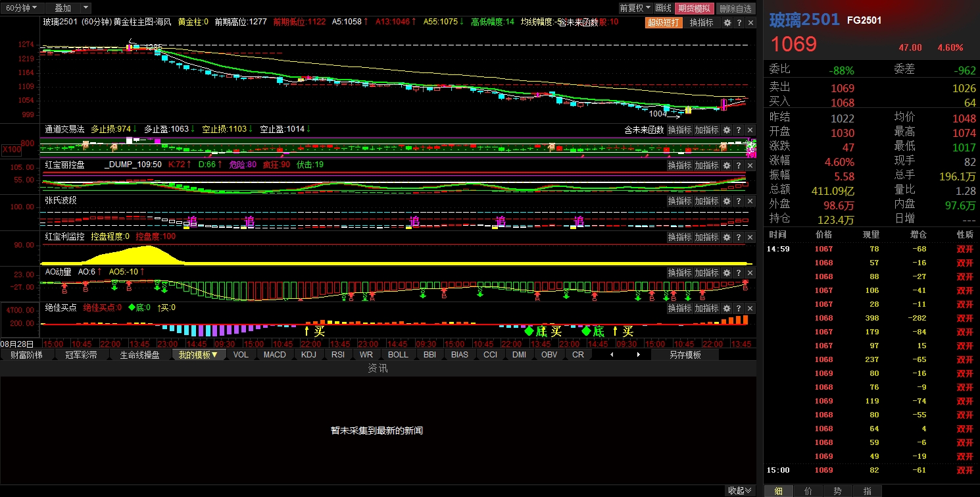The image size is (980, 497).
Task: Show help for AO动量 indicator
Action: (x=739, y=273)
